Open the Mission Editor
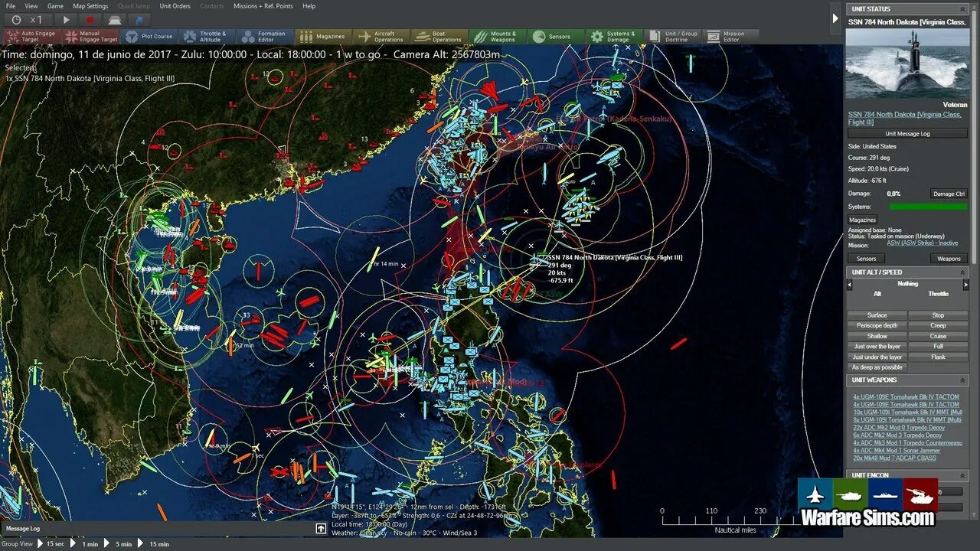This screenshot has height=551, width=980. coord(730,36)
